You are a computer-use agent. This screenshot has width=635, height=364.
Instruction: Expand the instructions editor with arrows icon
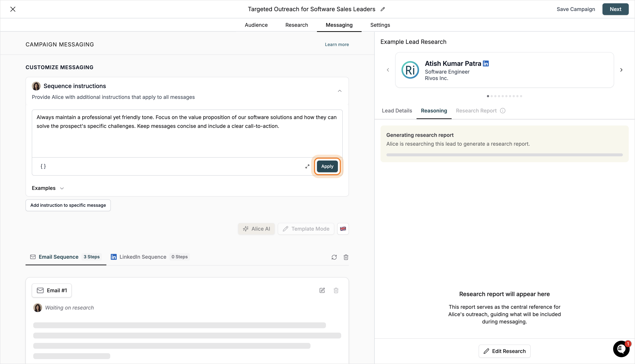click(x=307, y=167)
